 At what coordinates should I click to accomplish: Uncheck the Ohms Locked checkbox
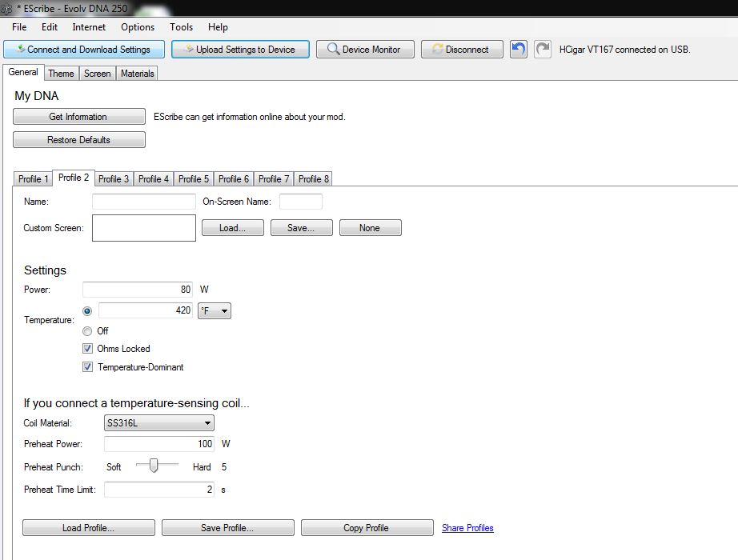(x=87, y=349)
